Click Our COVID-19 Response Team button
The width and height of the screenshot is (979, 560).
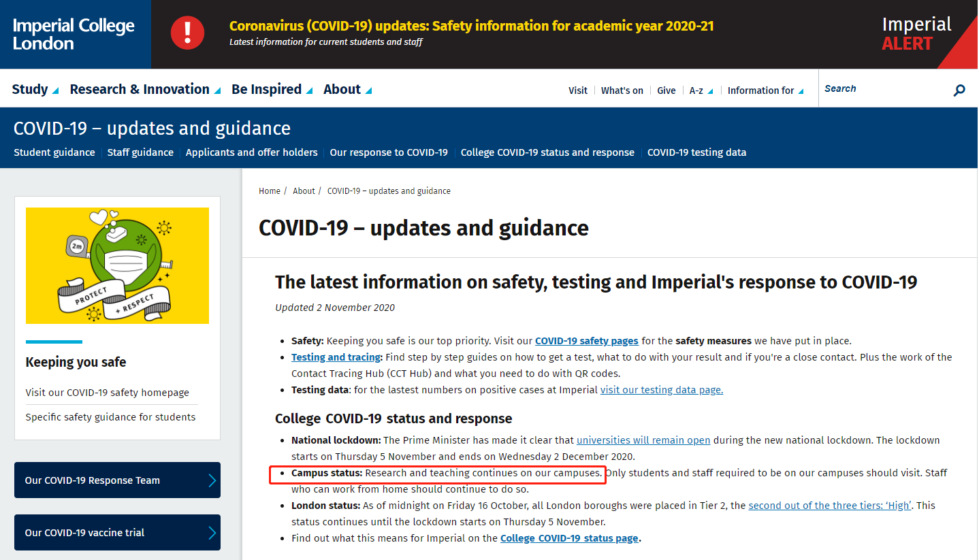point(117,480)
